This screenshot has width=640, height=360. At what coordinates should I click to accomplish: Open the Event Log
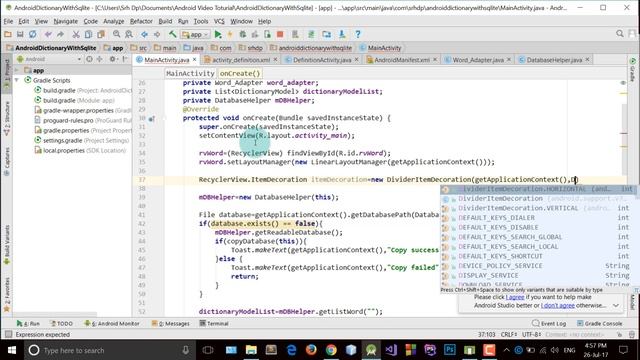549,323
